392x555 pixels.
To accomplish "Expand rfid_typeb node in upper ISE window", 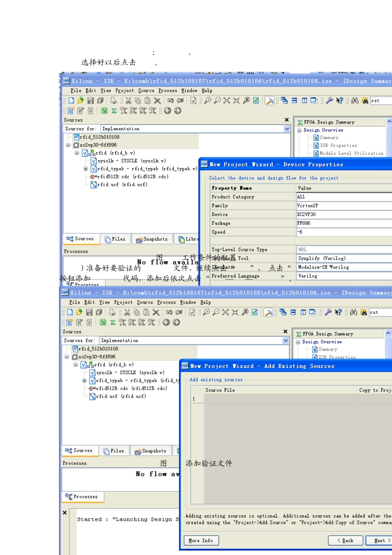I will point(86,168).
